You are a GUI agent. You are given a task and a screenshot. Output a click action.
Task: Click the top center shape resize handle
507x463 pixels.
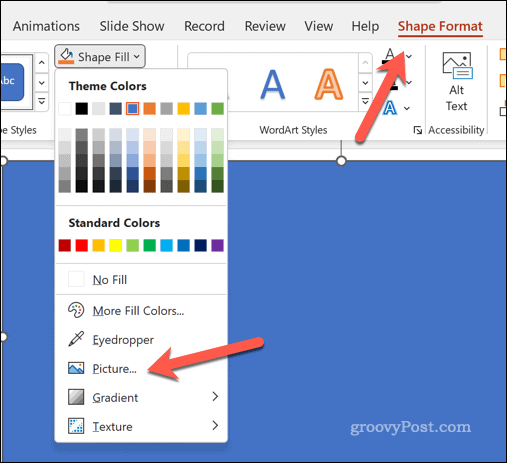tap(341, 161)
